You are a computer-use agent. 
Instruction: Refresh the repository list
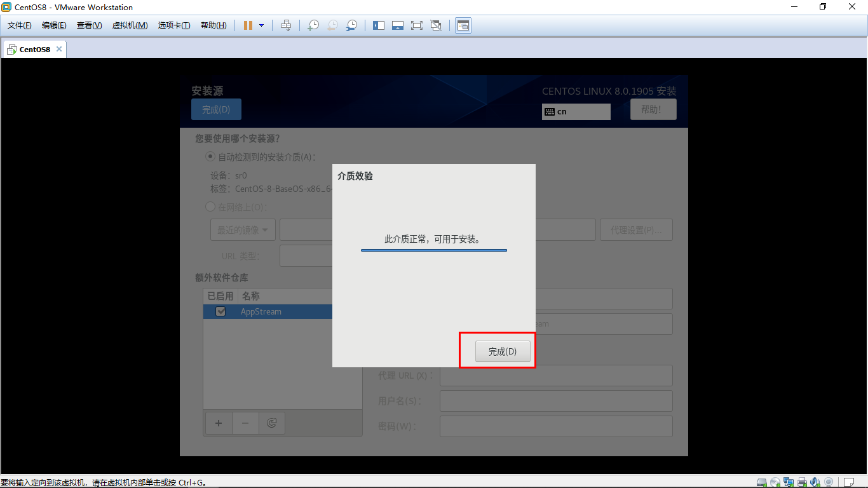coord(272,423)
